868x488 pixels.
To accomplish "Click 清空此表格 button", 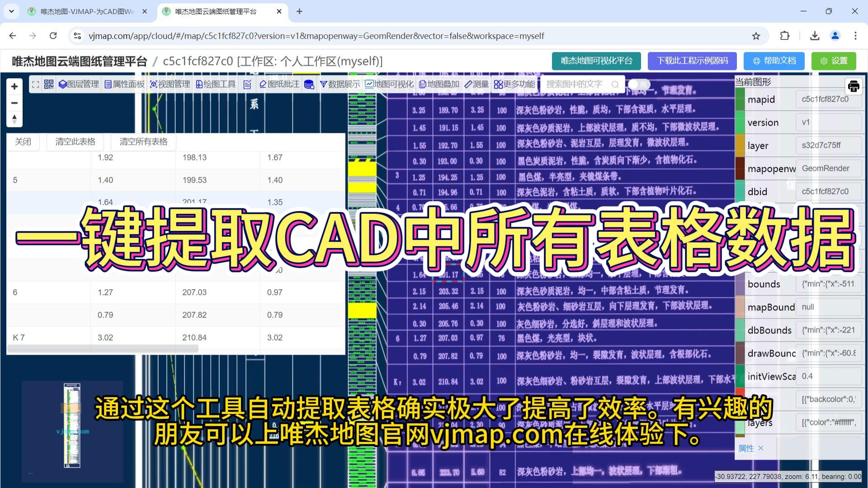I will click(x=75, y=142).
